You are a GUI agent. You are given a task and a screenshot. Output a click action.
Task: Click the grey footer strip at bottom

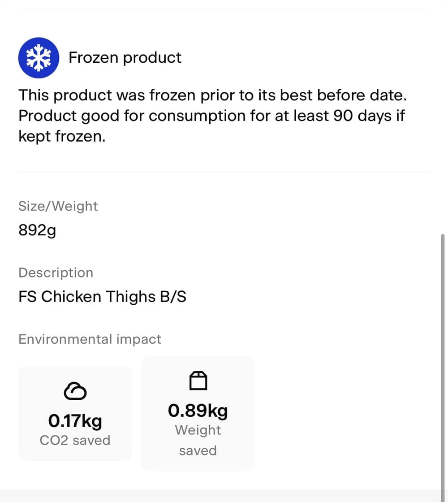pyautogui.click(x=224, y=496)
